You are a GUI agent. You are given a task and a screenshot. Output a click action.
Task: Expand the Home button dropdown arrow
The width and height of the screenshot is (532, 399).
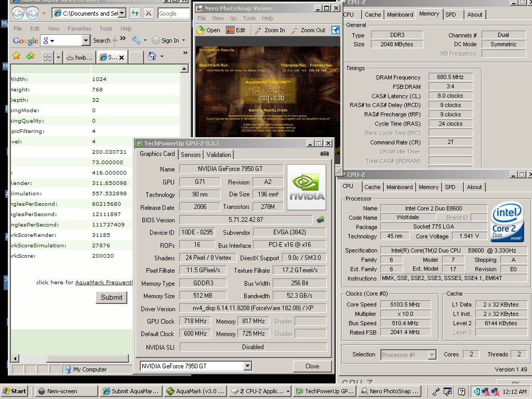point(162,56)
